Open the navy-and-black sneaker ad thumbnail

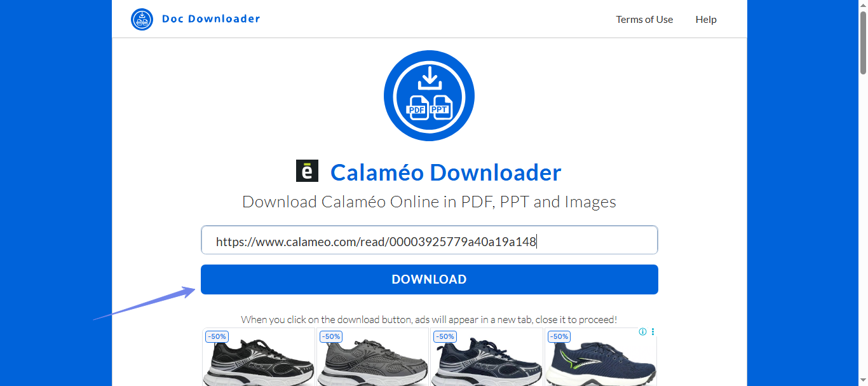point(487,357)
